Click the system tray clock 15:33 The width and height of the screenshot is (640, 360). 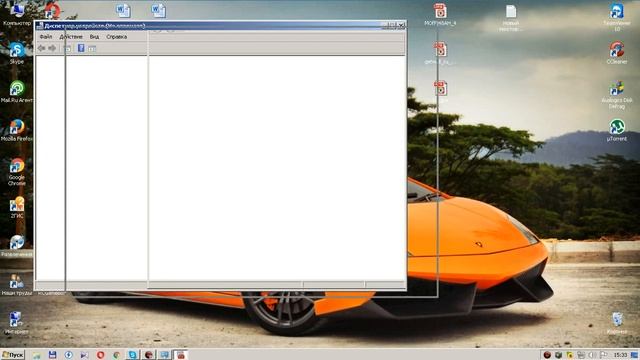620,355
